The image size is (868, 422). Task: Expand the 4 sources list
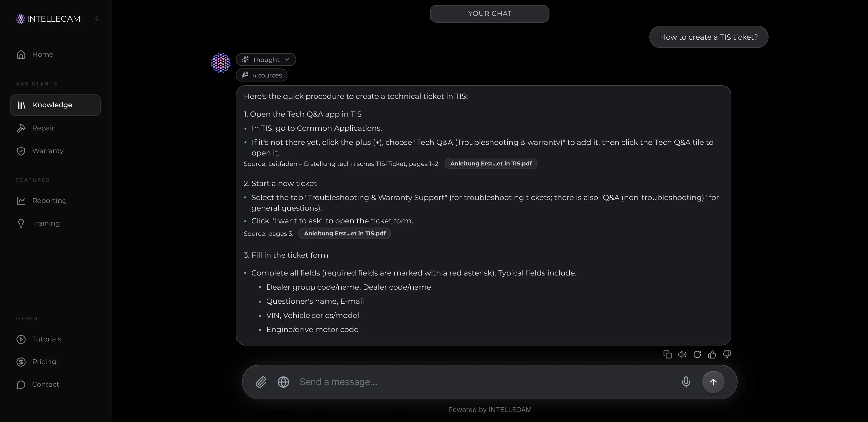point(261,75)
